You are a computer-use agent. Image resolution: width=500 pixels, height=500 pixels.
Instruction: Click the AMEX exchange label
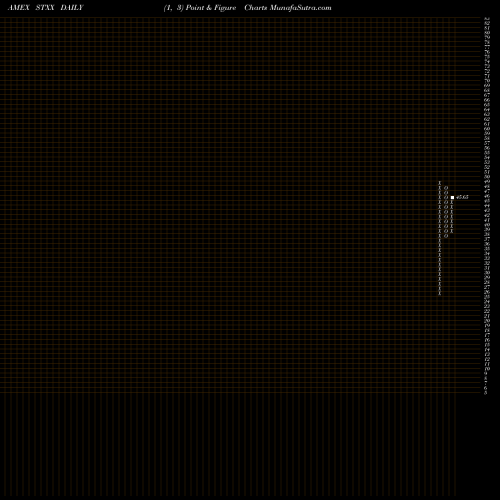click(19, 8)
